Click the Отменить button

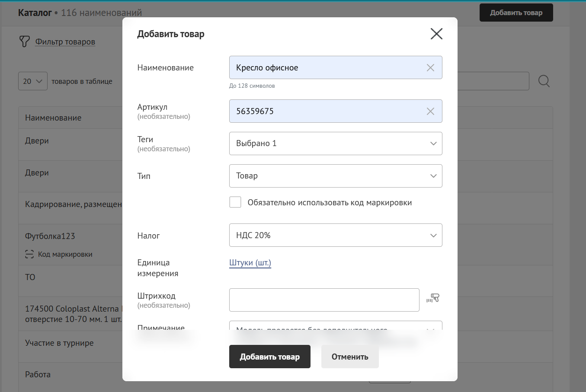349,357
